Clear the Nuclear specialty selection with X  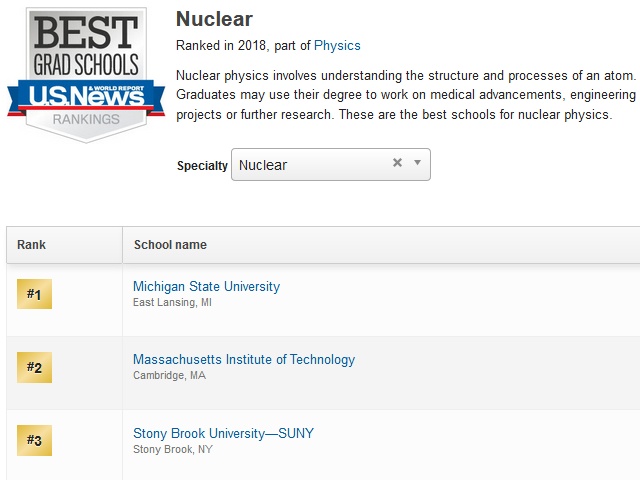[397, 163]
